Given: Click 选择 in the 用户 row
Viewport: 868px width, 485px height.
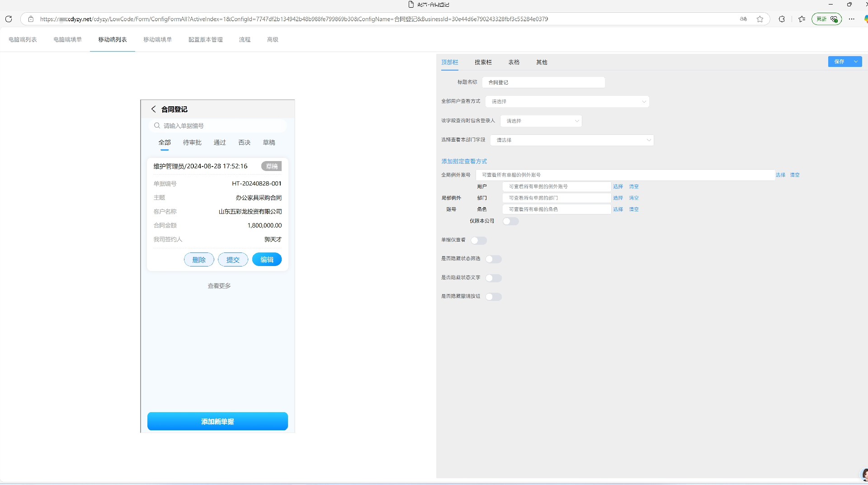Looking at the screenshot, I should tap(618, 186).
